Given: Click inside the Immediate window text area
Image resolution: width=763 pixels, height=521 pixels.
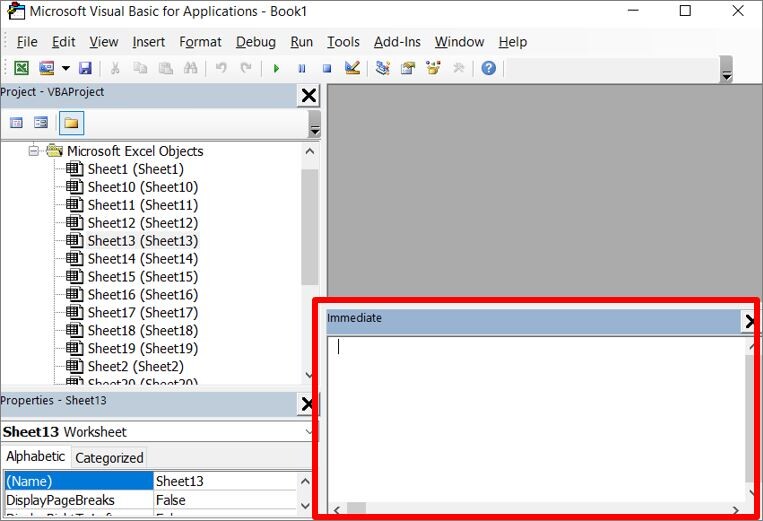Looking at the screenshot, I should [x=536, y=420].
